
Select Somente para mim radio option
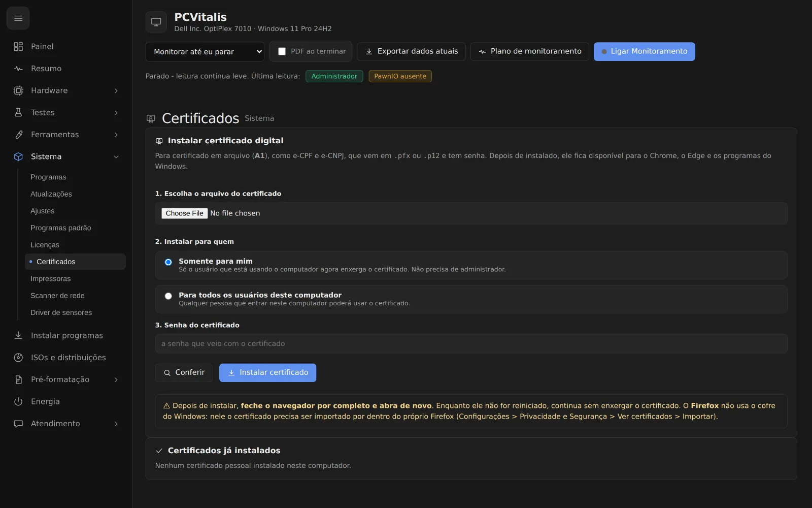tap(168, 262)
